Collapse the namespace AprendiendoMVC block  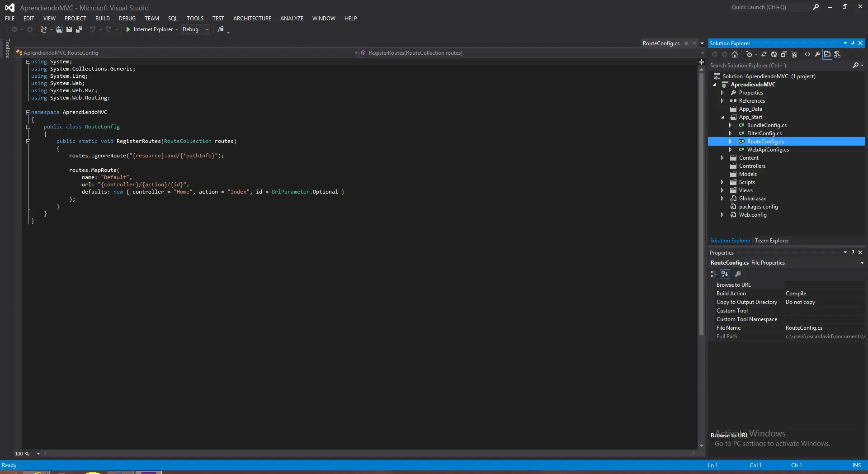point(28,112)
